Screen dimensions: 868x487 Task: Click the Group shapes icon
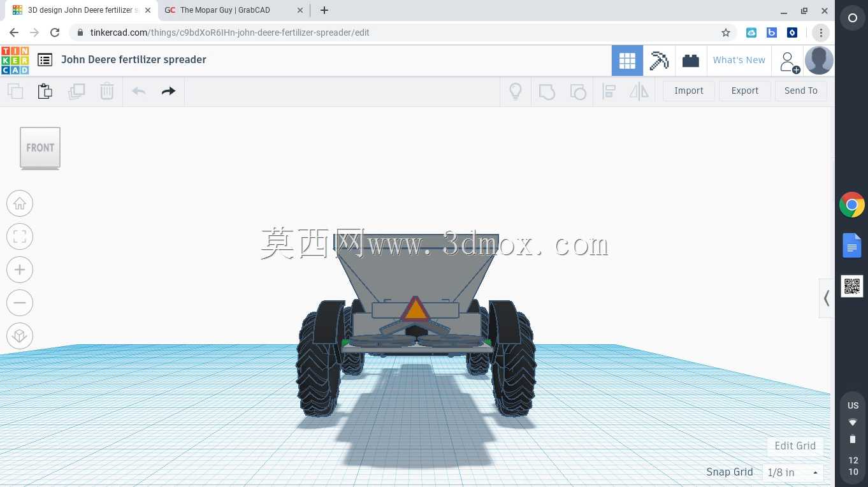click(547, 92)
